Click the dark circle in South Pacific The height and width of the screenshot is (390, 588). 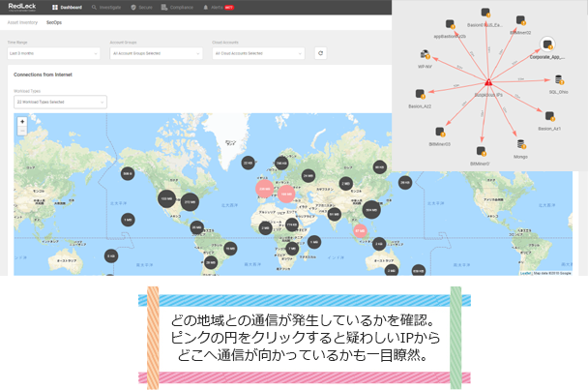pos(111,256)
